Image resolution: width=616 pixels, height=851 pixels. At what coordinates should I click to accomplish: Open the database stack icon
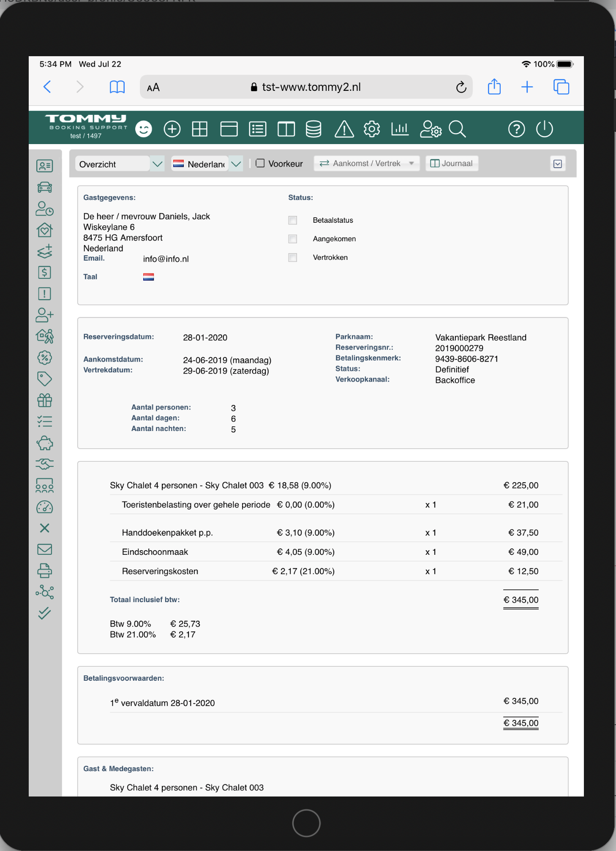(313, 129)
